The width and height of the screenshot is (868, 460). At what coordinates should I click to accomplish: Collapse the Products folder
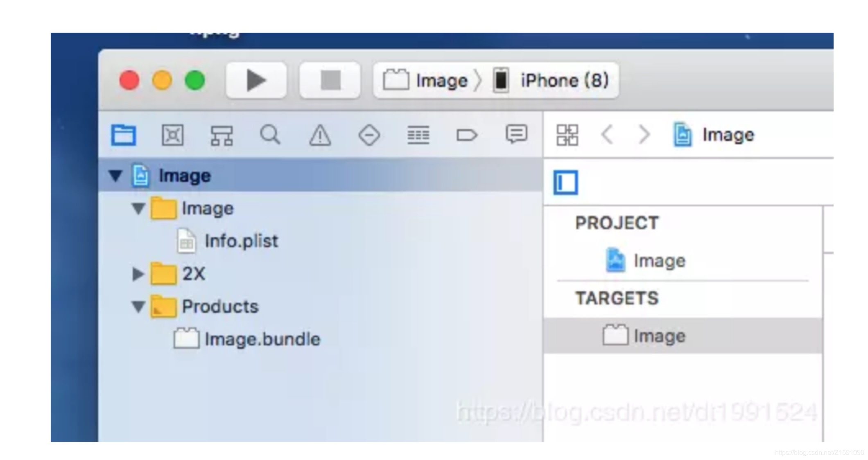[x=138, y=307]
